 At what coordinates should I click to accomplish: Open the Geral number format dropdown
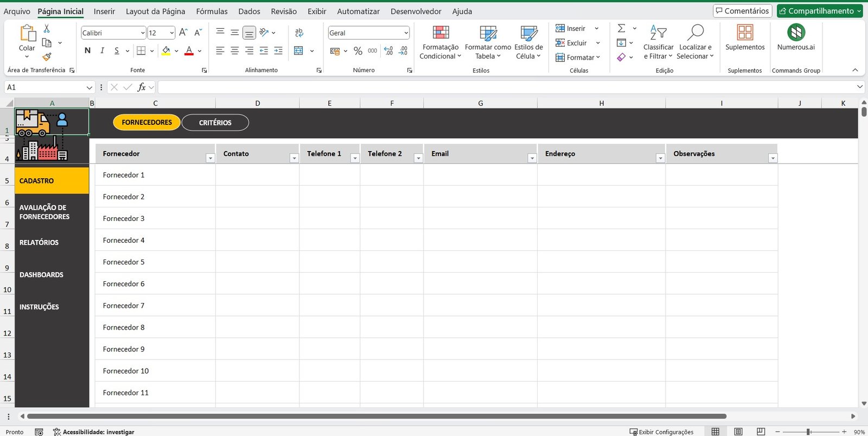click(406, 33)
